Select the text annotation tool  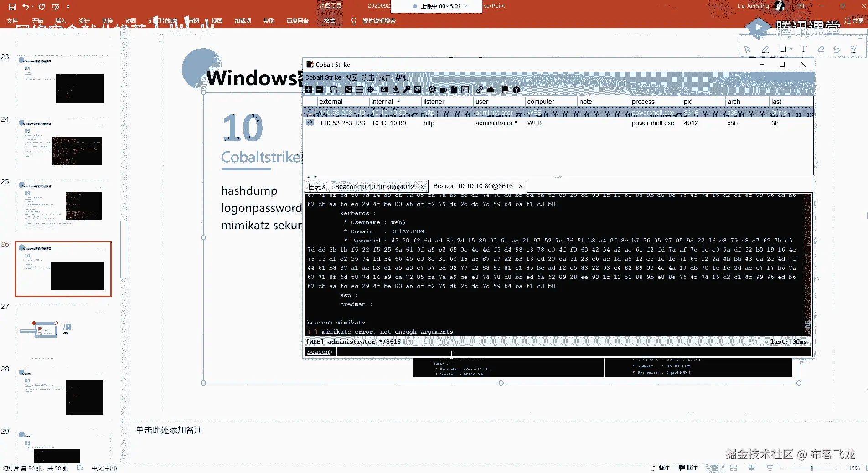point(803,49)
